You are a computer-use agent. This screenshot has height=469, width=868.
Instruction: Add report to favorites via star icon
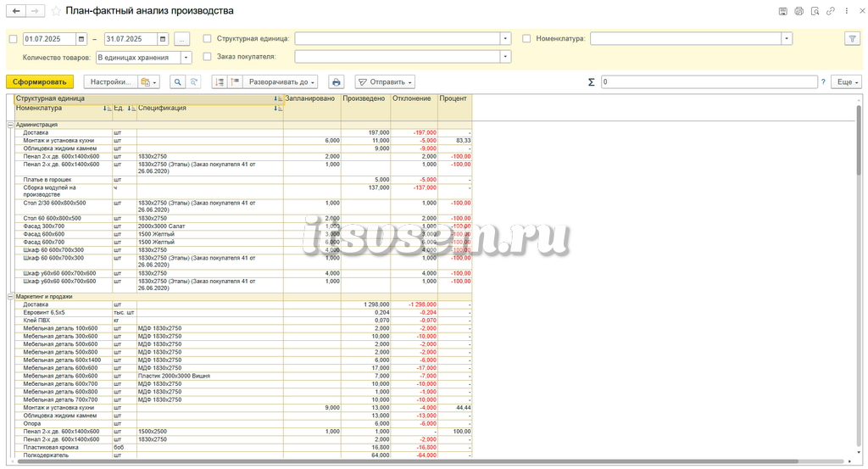[x=56, y=11]
